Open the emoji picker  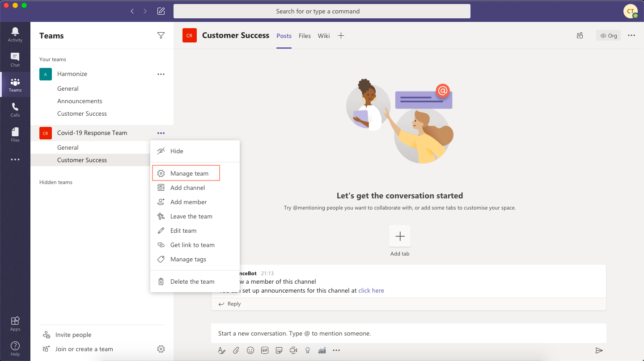click(250, 350)
